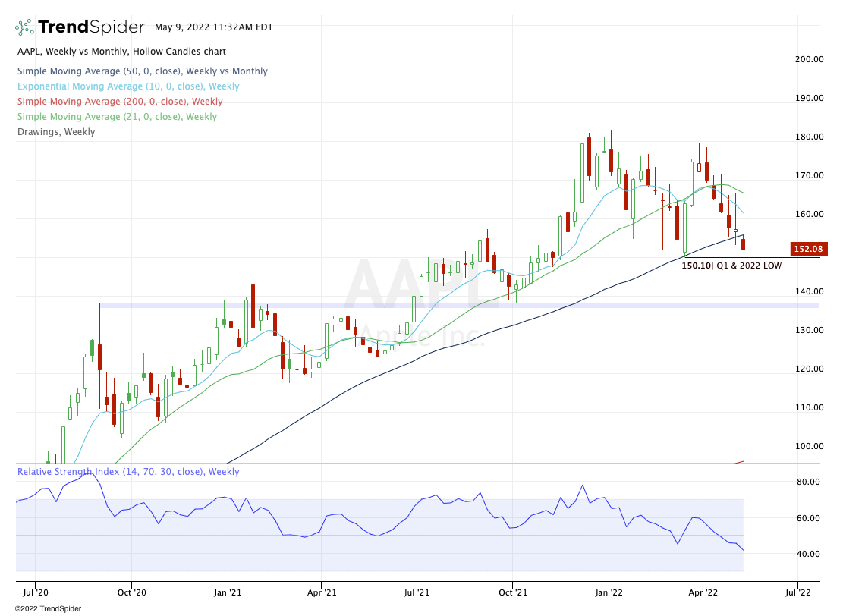The width and height of the screenshot is (843, 616).
Task: Click the Jul '21 date axis label
Action: point(417,592)
